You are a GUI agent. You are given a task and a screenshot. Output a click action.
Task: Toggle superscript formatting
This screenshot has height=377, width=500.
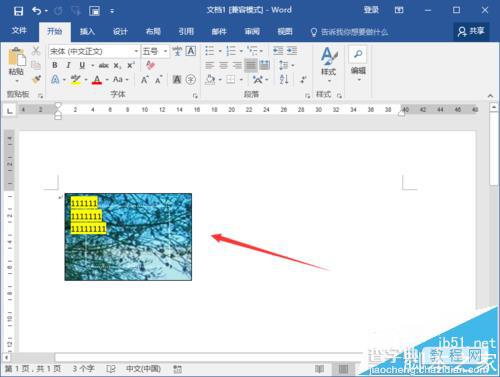click(131, 65)
